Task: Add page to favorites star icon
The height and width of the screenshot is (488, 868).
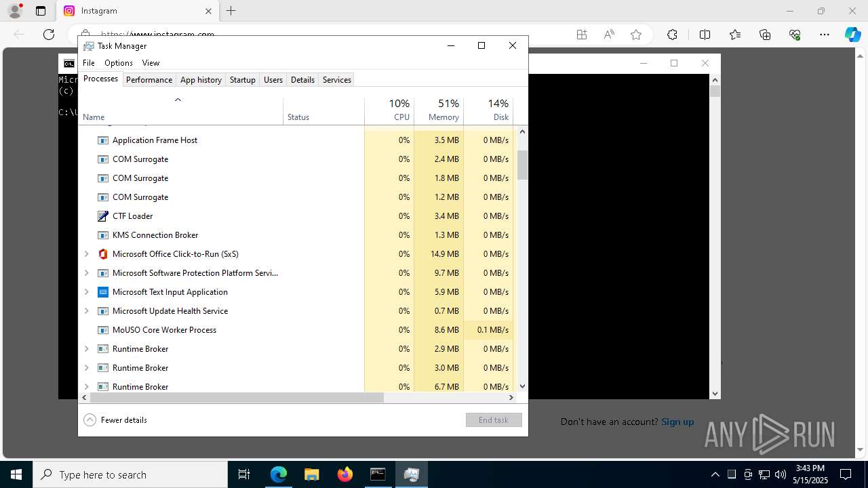Action: coord(636,35)
